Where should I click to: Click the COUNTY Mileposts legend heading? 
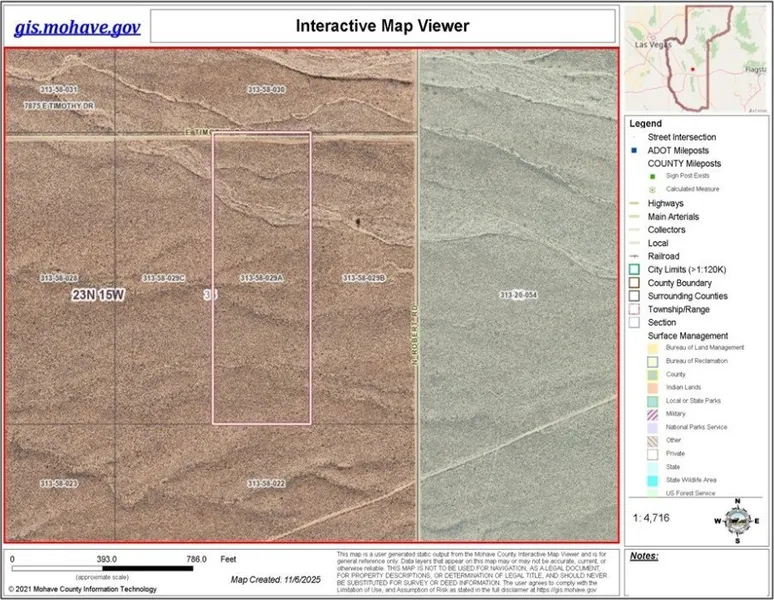click(x=684, y=163)
